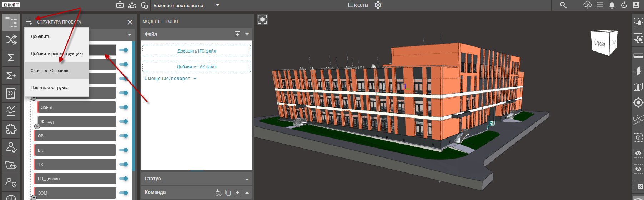The image size is (644, 200).
Task: Open the search magnifier icon
Action: (563, 5)
